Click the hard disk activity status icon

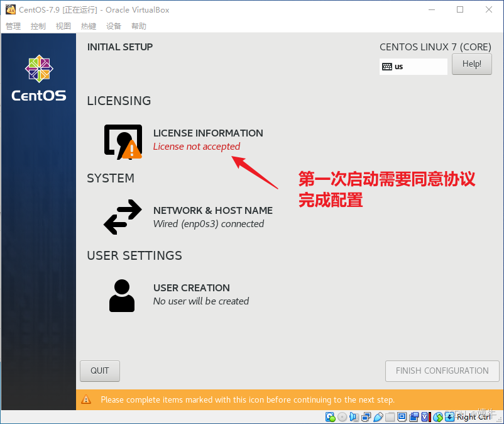(331, 417)
